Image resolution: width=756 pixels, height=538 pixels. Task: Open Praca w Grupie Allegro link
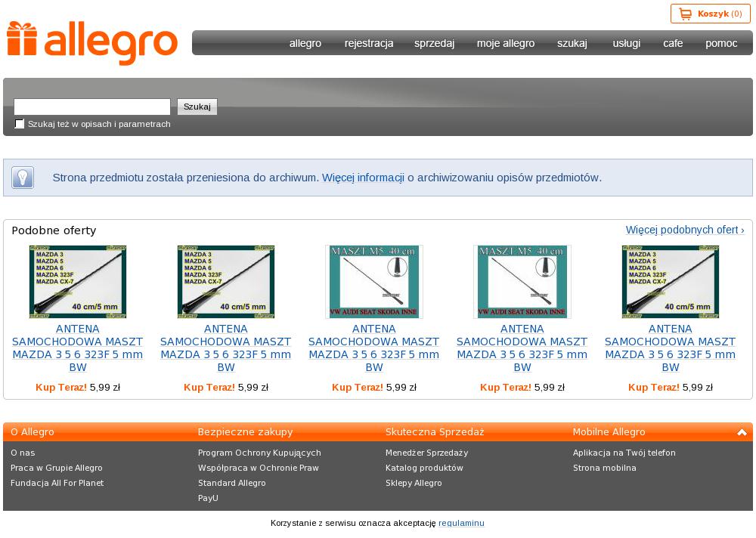[57, 468]
